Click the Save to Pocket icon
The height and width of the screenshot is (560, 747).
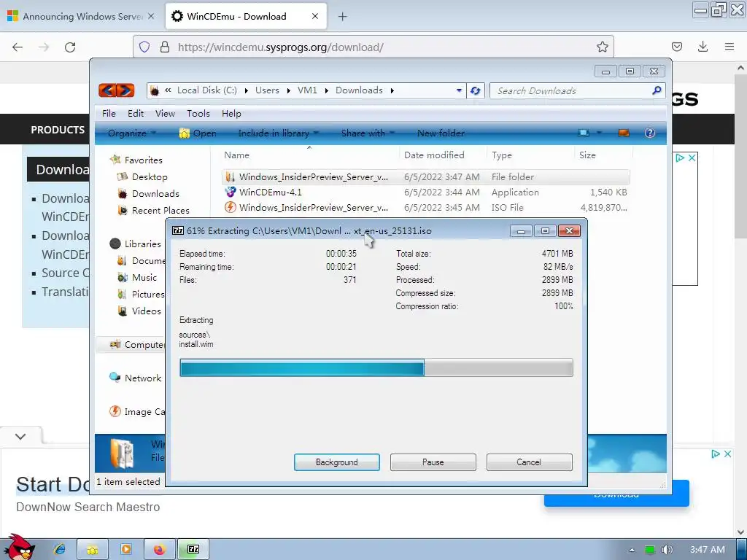tap(676, 47)
